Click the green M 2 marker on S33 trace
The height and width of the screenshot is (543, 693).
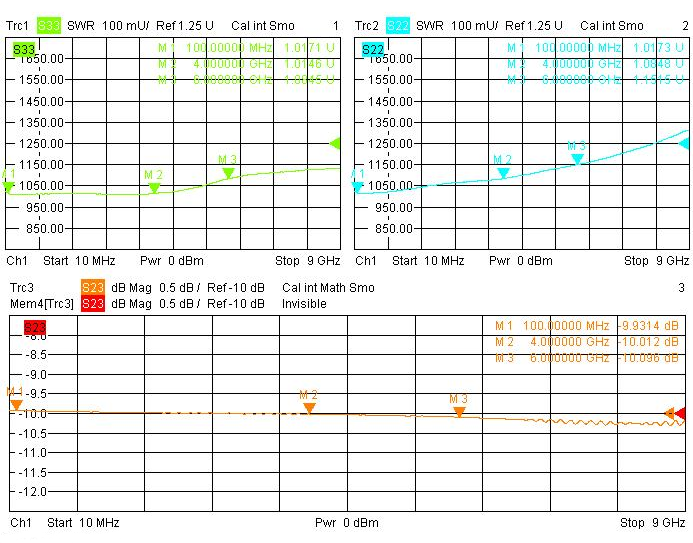tap(154, 187)
